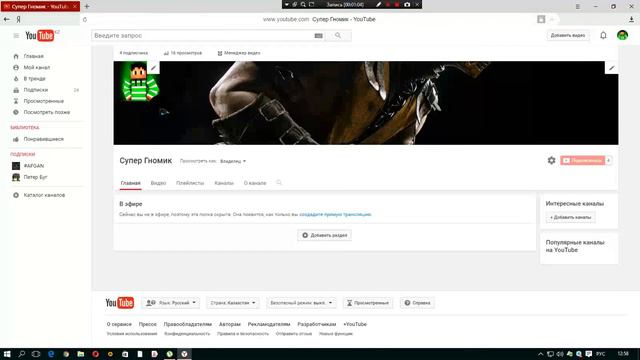This screenshot has width=640, height=360.
Task: Open the О канале tab
Action: (x=255, y=183)
